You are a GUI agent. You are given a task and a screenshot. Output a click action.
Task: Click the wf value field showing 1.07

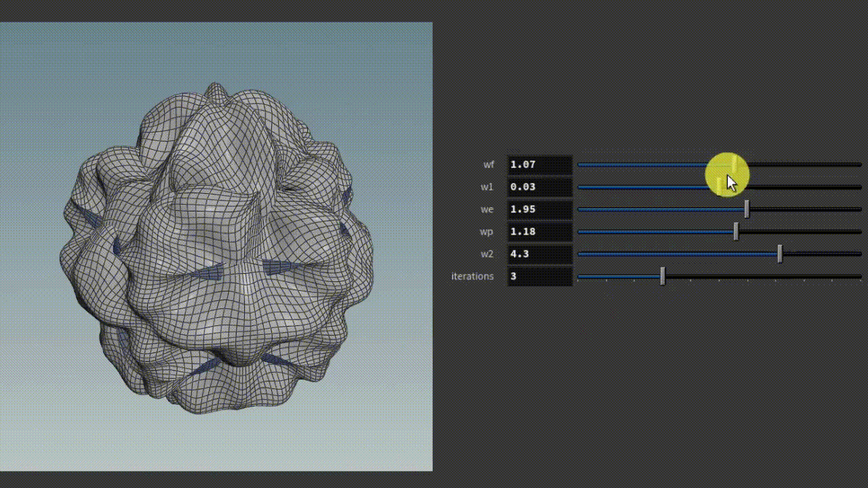coord(540,165)
